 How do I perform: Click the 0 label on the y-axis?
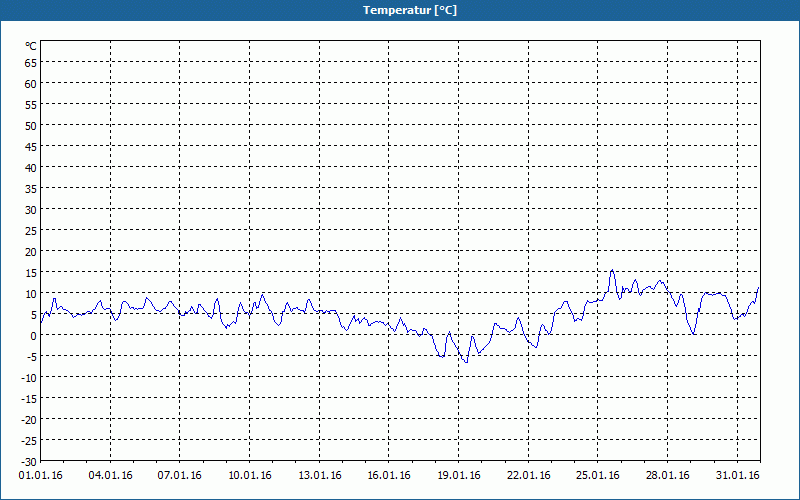tap(34, 336)
